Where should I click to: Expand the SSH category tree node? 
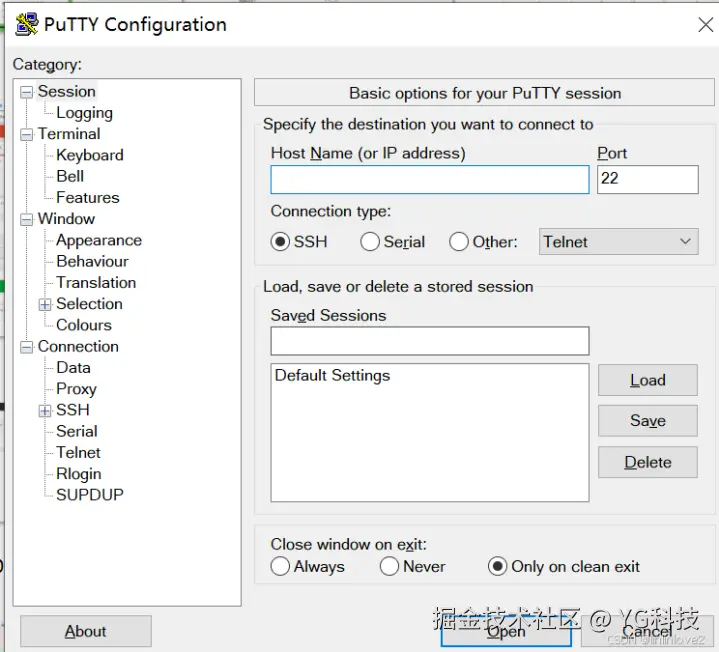[x=45, y=411]
